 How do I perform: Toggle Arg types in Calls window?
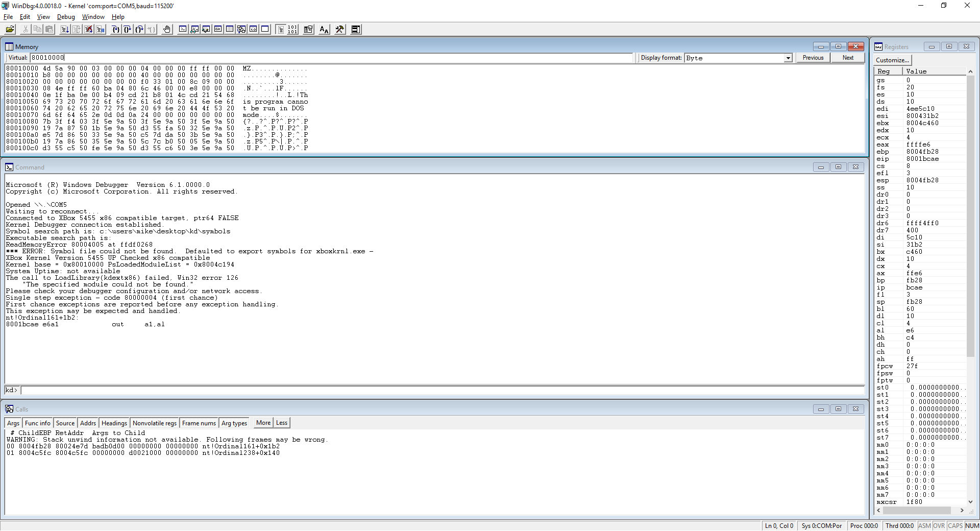[234, 423]
